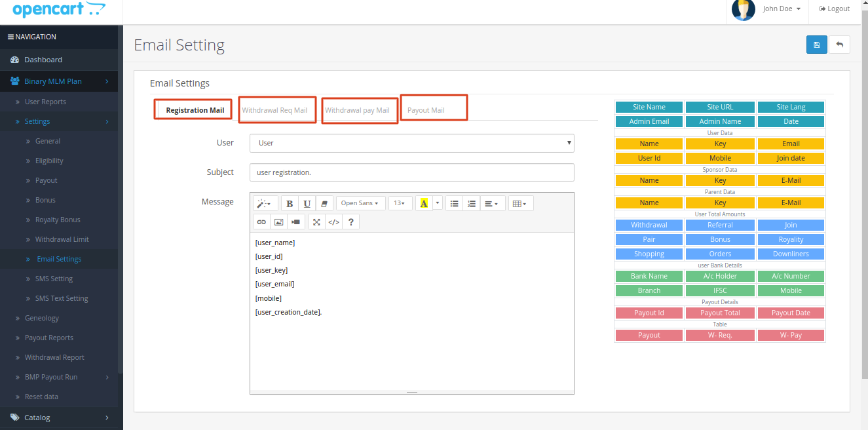868x430 pixels.
Task: Switch to the Withdrawal Req Mail tab
Action: point(274,110)
